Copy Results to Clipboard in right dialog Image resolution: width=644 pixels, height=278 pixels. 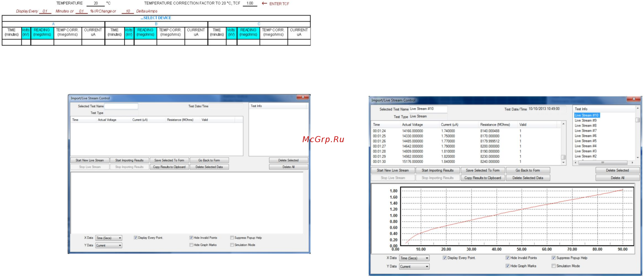click(482, 178)
